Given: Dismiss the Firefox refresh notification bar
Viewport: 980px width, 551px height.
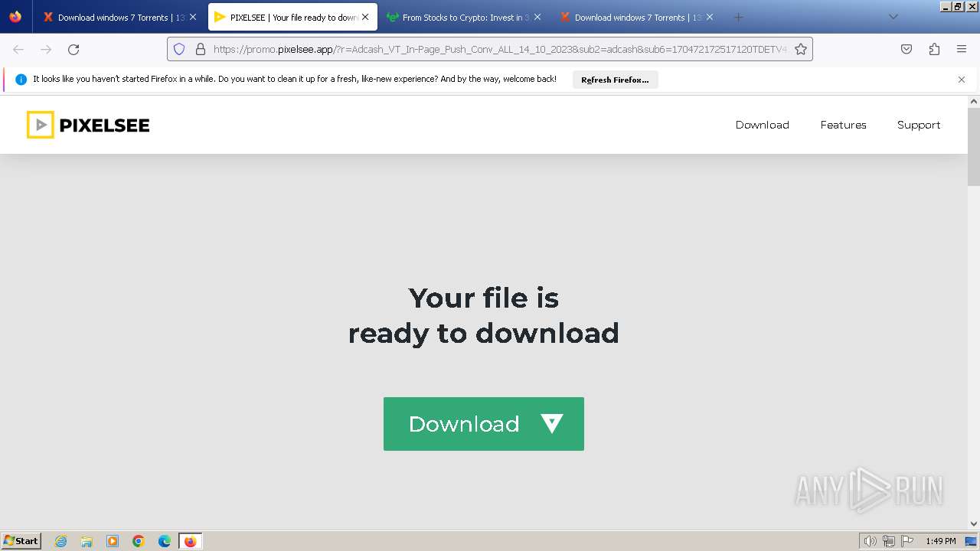Looking at the screenshot, I should [x=962, y=80].
